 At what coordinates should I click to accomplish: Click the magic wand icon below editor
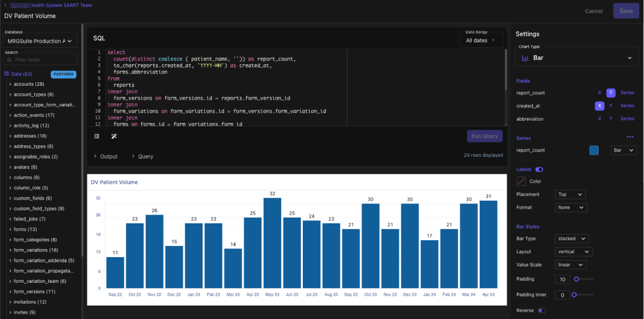[114, 136]
